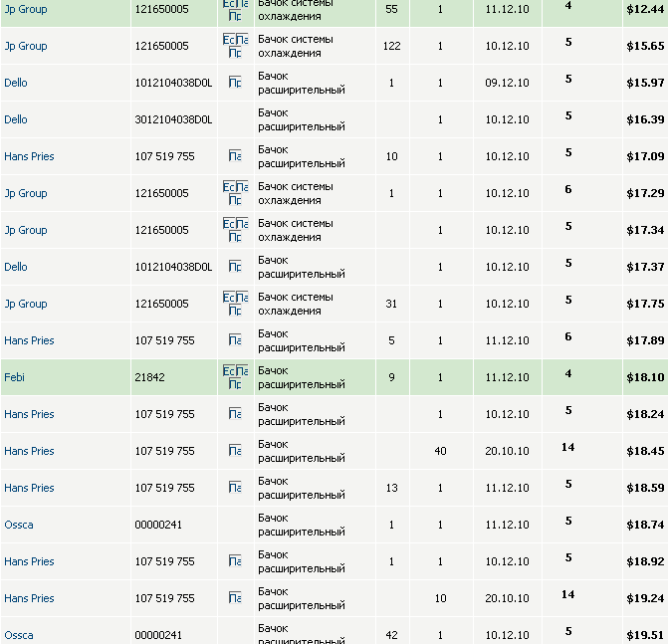
Task: Click the Пр icon in the $17.29 row
Action: 235,200
